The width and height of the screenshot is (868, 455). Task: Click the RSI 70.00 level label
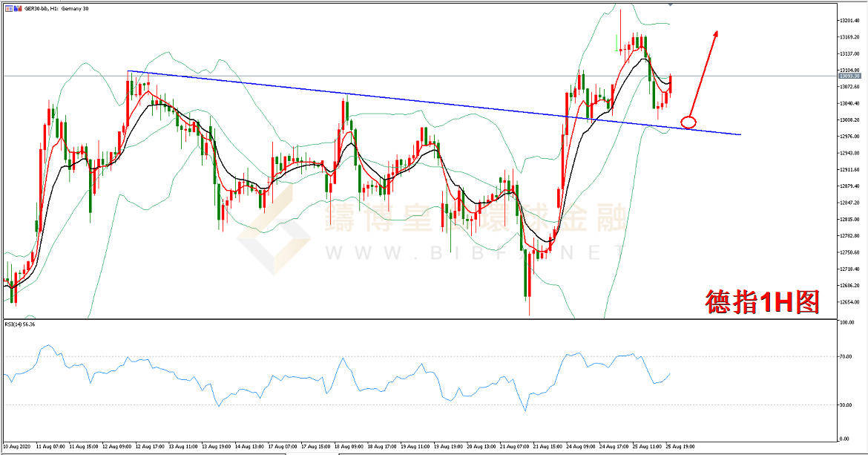tap(846, 357)
